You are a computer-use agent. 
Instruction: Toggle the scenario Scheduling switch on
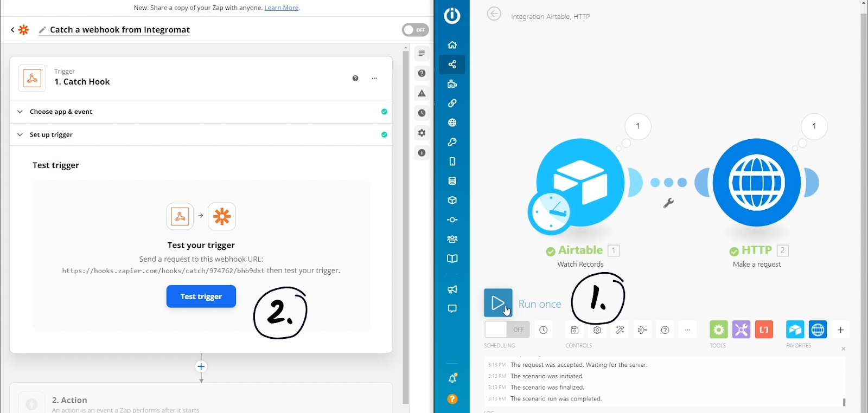[x=507, y=330]
